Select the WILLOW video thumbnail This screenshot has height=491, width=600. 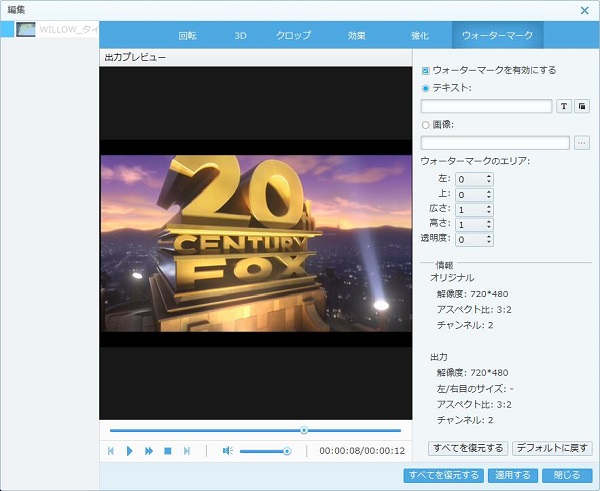26,29
